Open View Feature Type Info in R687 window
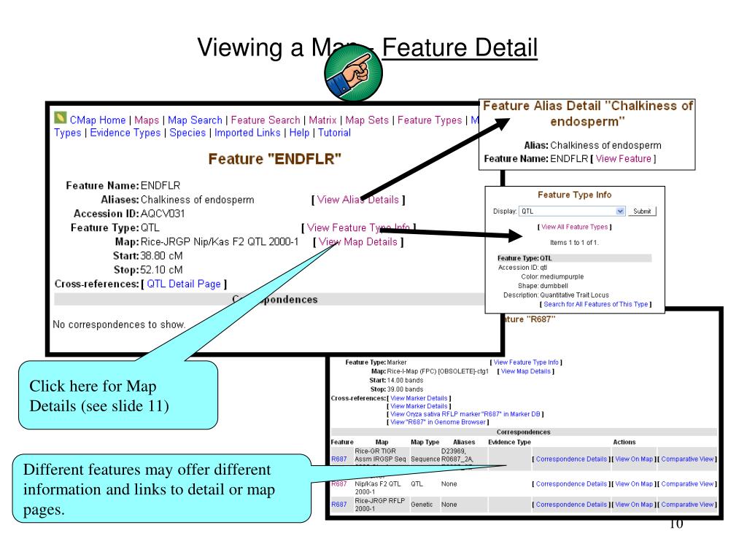The width and height of the screenshot is (747, 560). pos(526,362)
